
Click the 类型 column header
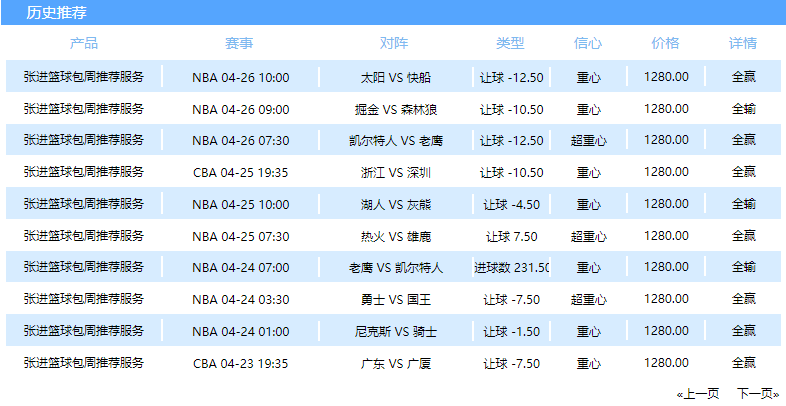[510, 44]
